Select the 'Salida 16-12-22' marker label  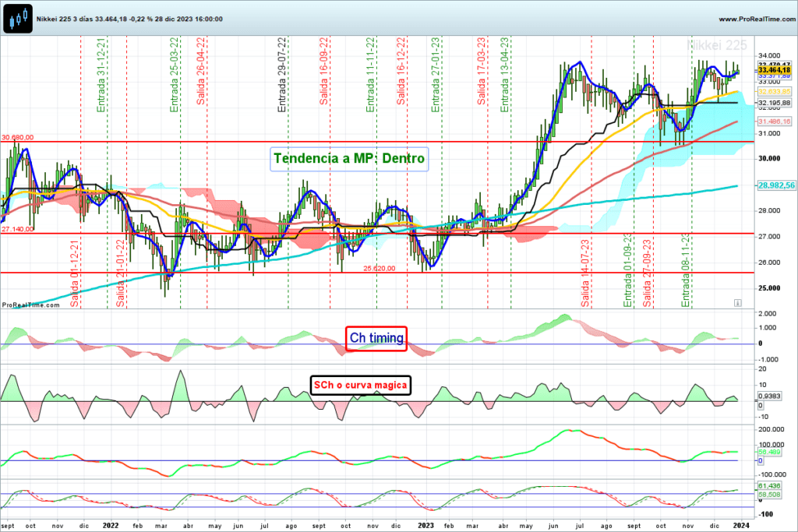point(401,71)
